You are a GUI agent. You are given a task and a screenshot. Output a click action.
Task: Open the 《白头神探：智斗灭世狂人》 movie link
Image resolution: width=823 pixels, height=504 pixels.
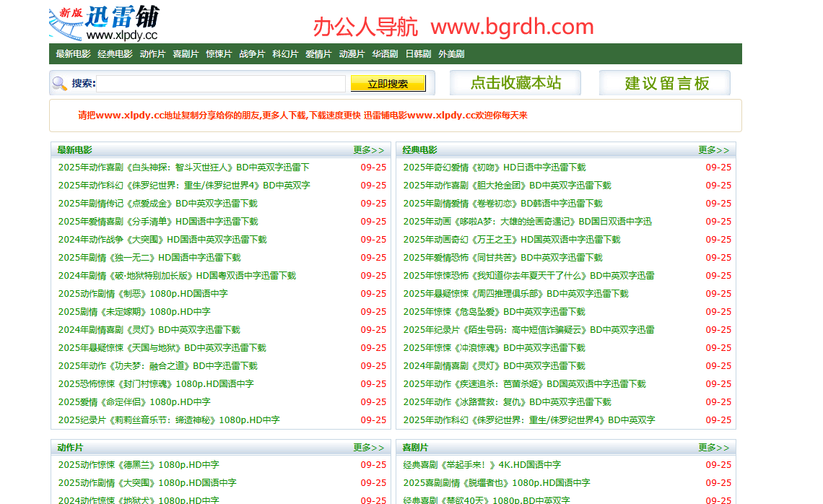tap(182, 167)
